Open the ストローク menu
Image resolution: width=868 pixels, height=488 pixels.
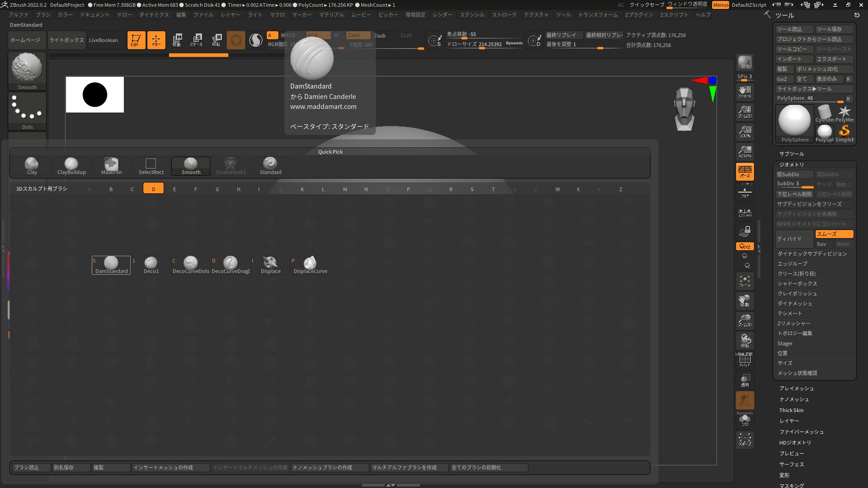[x=504, y=15]
